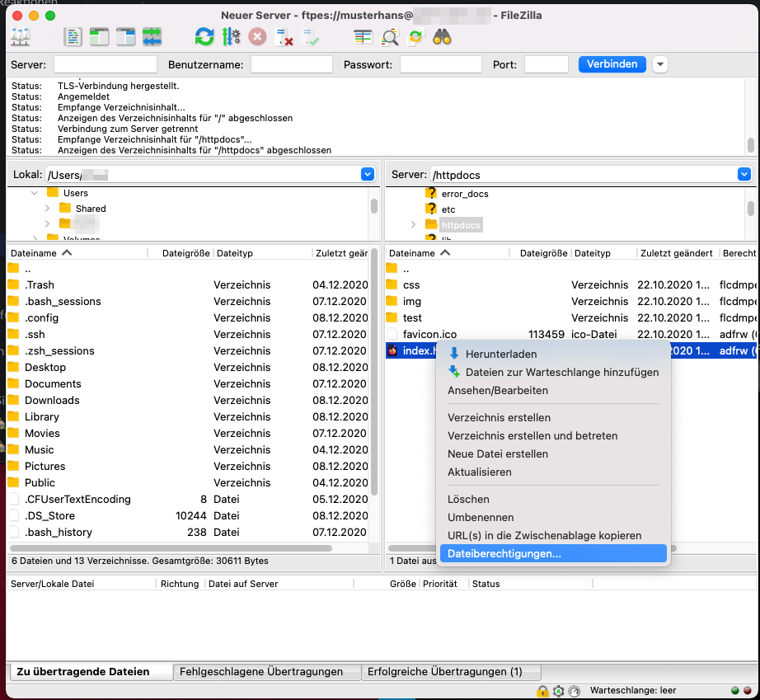Screen dimensions: 760x700
Task: Toggle the transfer queue display icon
Action: [152, 37]
